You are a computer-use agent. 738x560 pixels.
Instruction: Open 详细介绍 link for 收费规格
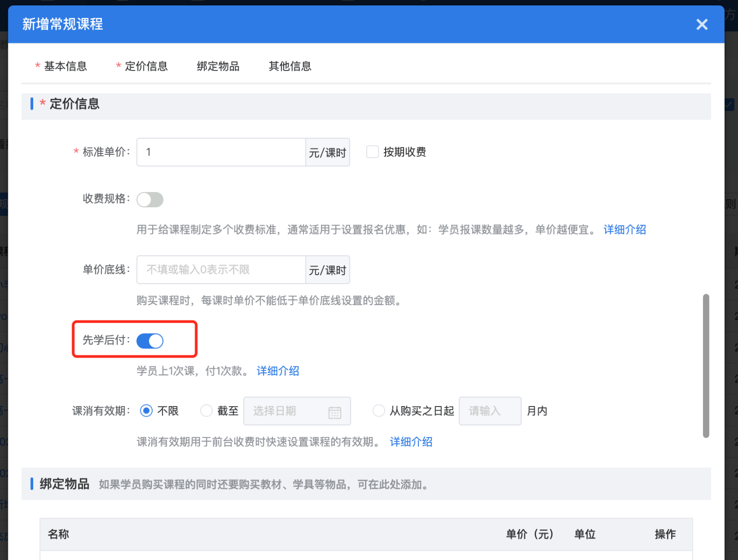pyautogui.click(x=625, y=230)
